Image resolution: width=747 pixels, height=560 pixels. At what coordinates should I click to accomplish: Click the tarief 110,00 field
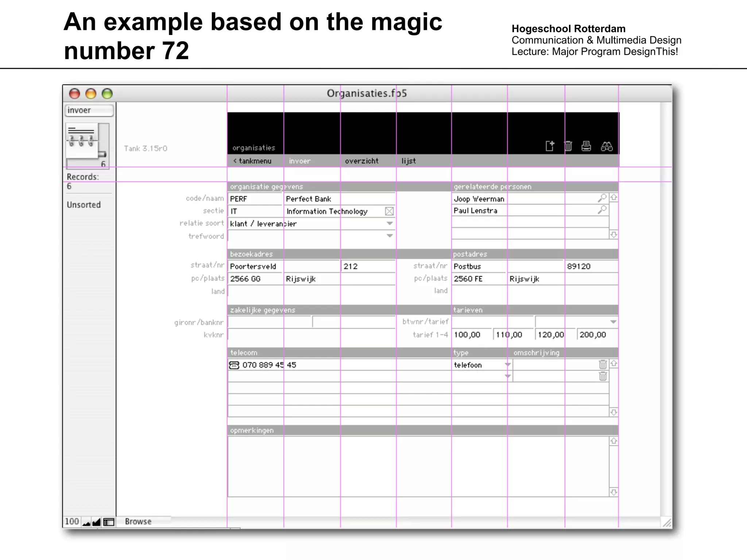coord(513,334)
